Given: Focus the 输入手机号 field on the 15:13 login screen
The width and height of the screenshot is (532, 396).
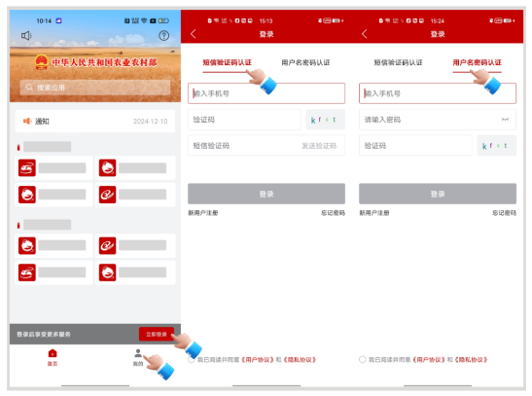Looking at the screenshot, I should (x=266, y=93).
